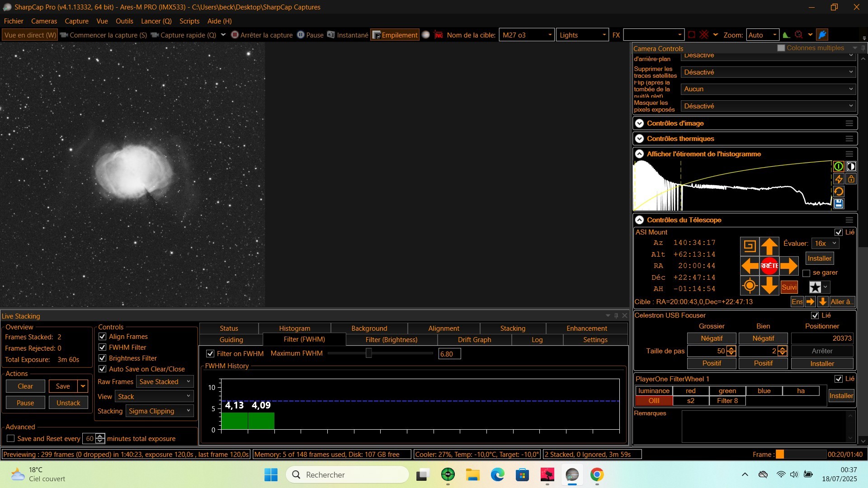Click the Maximum FWHM slider handle
This screenshot has height=488, width=868.
(369, 353)
